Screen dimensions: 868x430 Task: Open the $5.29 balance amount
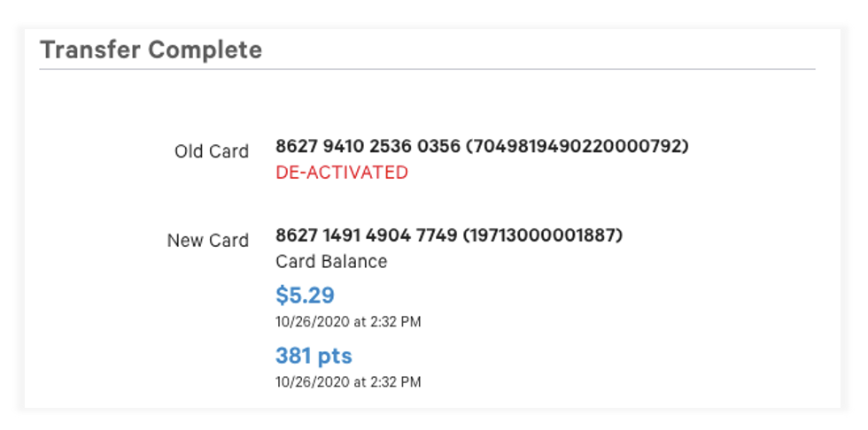pyautogui.click(x=305, y=295)
